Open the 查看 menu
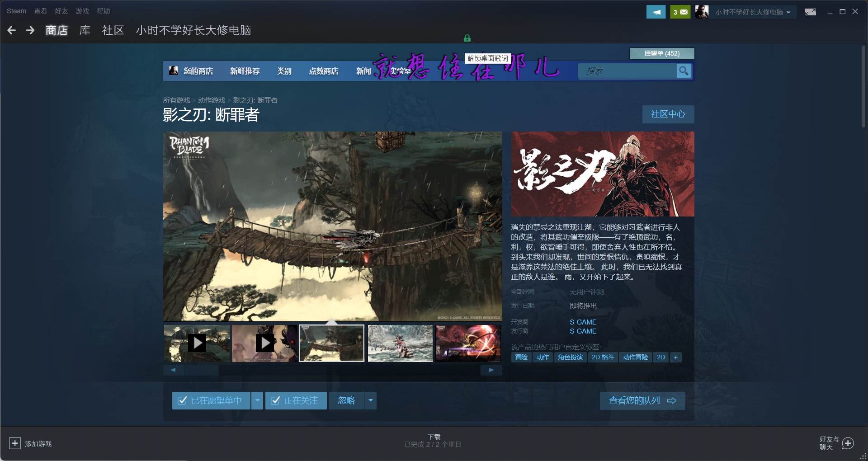The height and width of the screenshot is (461, 868). tap(41, 11)
